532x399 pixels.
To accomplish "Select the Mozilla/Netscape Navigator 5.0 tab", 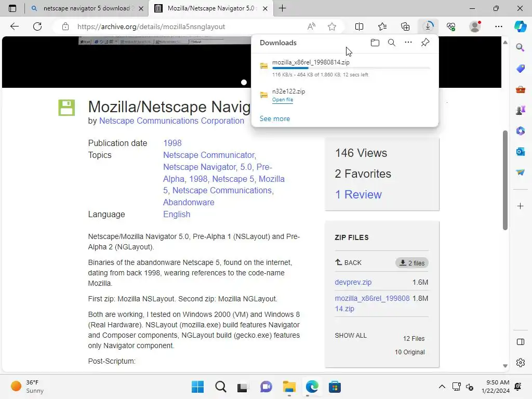I will [x=211, y=8].
